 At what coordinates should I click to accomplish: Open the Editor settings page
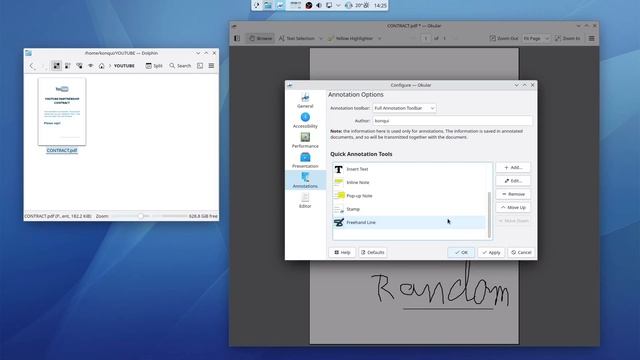(305, 200)
